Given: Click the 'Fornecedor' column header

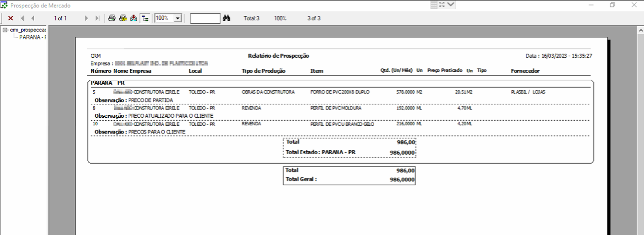Looking at the screenshot, I should (525, 71).
